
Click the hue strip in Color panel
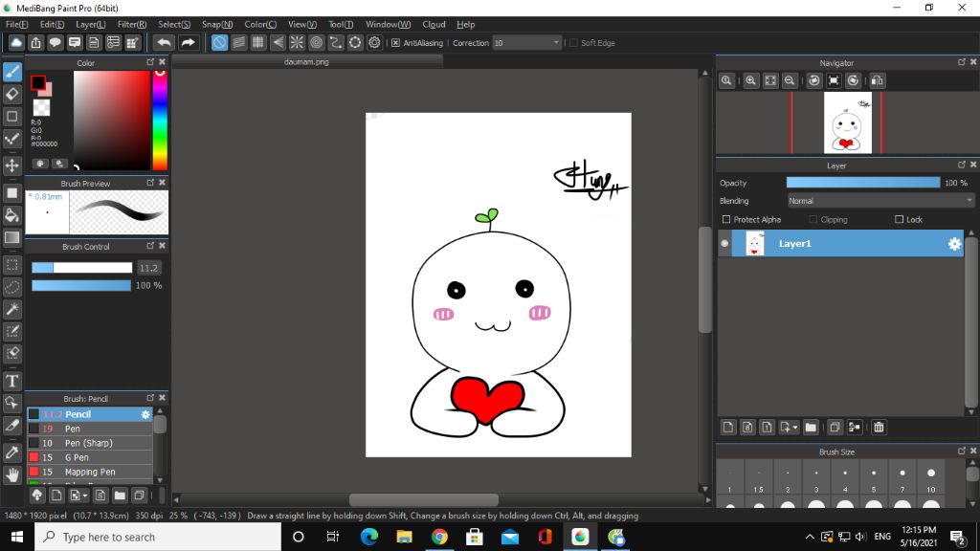click(x=160, y=120)
